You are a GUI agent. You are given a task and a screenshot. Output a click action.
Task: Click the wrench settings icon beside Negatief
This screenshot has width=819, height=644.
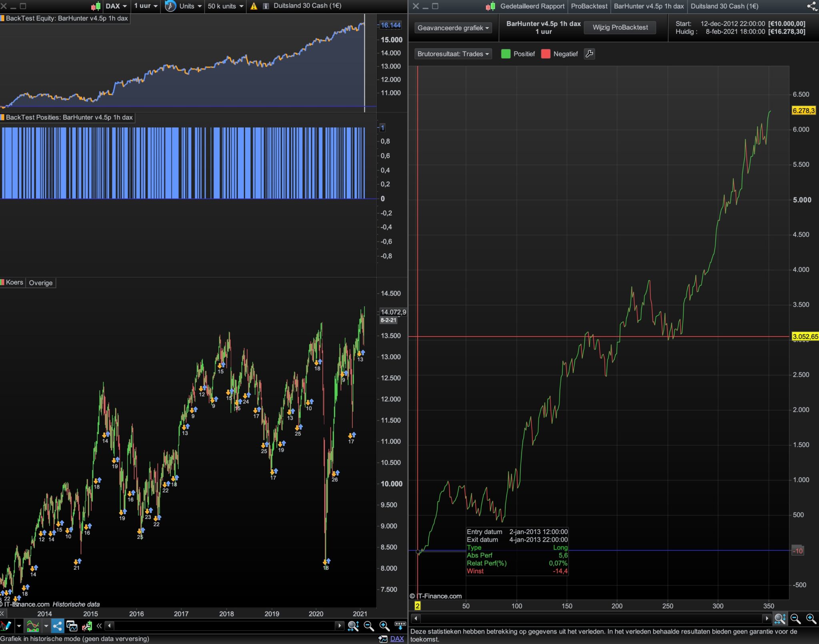[589, 54]
